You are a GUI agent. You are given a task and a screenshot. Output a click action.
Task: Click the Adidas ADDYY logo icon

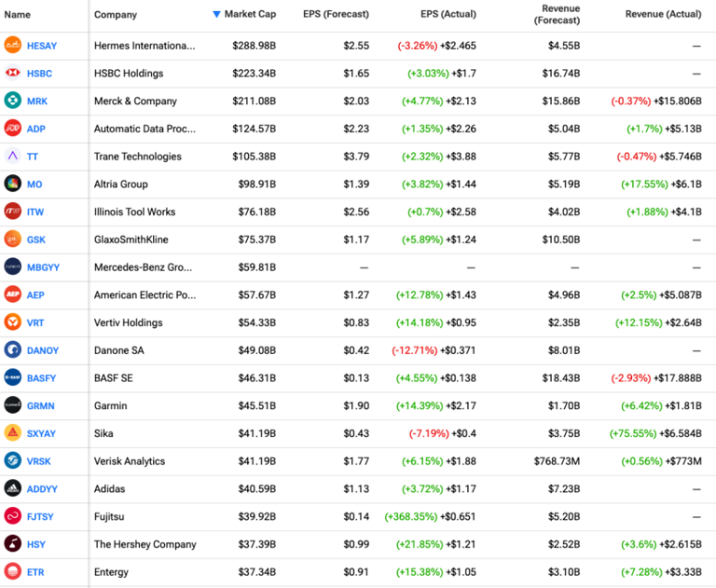click(x=13, y=488)
